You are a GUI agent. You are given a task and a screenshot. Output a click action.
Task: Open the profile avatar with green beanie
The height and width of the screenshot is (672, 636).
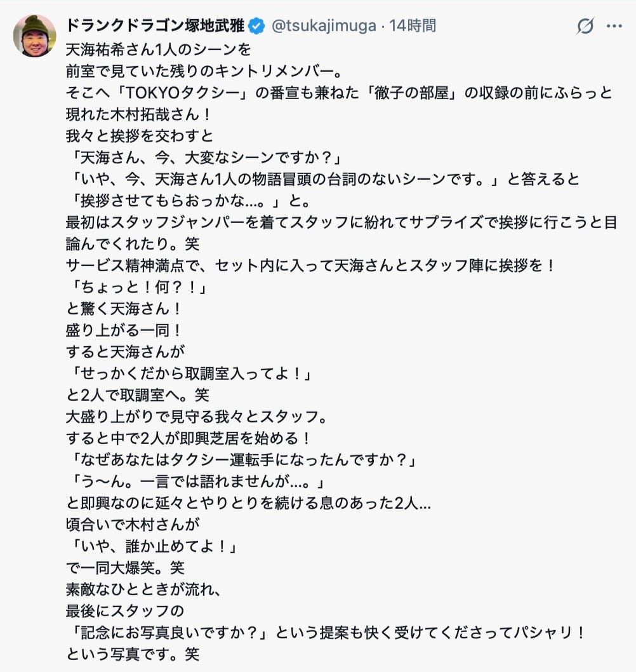[35, 36]
